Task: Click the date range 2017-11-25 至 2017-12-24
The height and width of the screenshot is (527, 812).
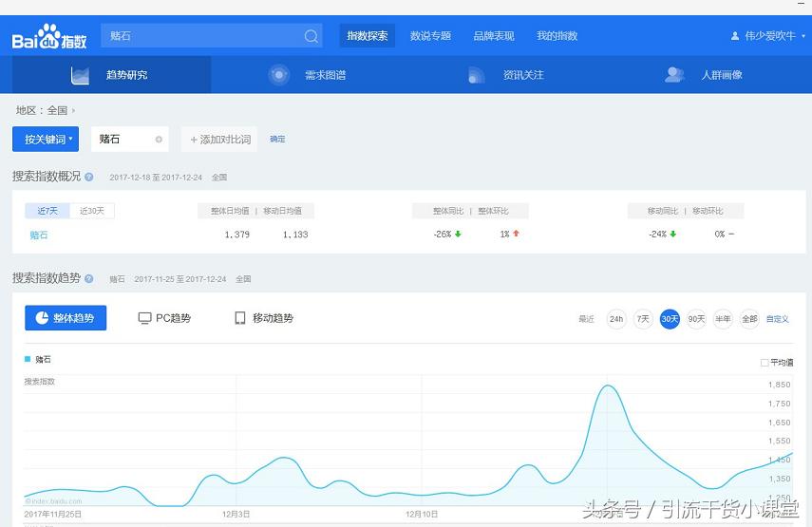Action: pos(180,279)
